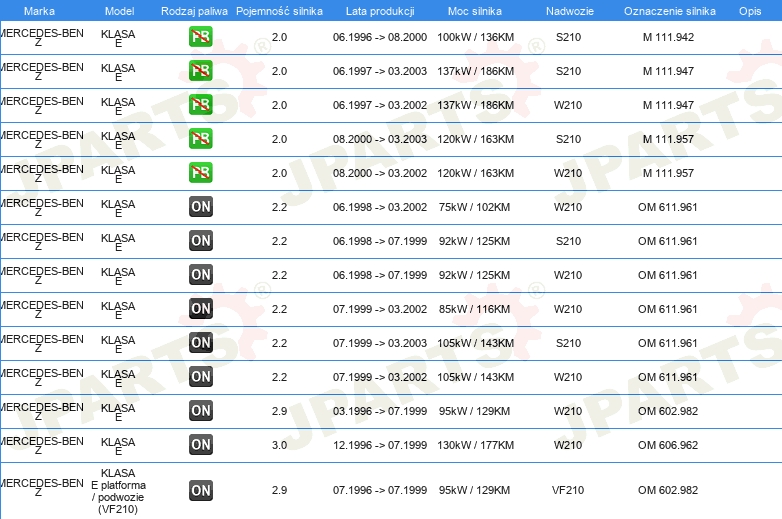Click the production dates 07.1999 -> 03.2003

[x=380, y=343]
